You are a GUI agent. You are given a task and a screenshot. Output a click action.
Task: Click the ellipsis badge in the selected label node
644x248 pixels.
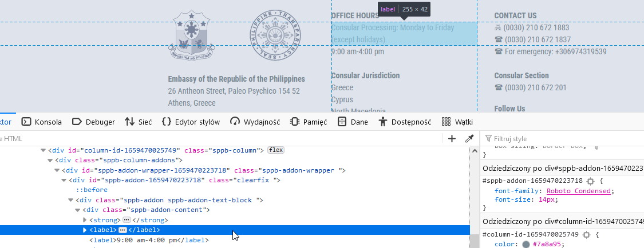tap(122, 230)
